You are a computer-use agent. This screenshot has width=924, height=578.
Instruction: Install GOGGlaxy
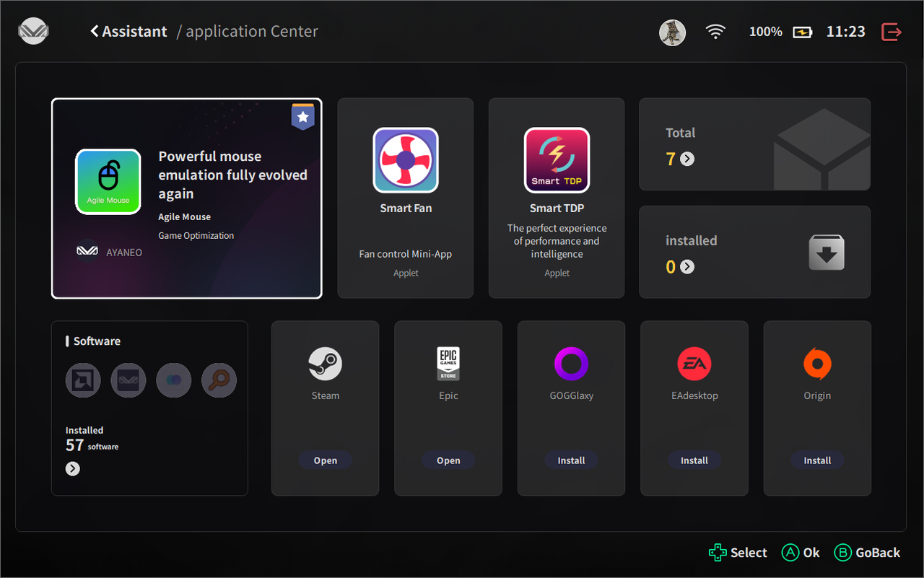coord(572,460)
